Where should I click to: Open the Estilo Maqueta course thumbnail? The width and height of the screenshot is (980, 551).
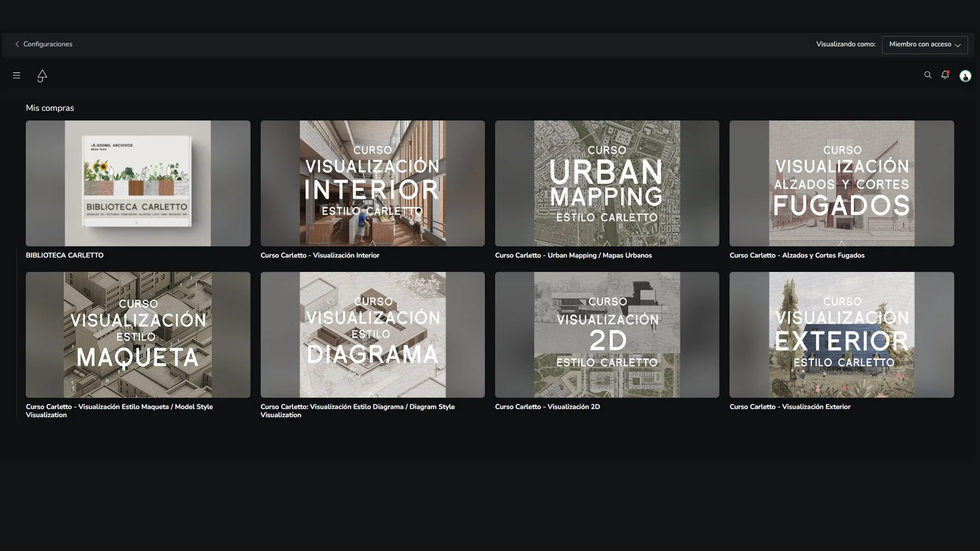click(x=138, y=335)
